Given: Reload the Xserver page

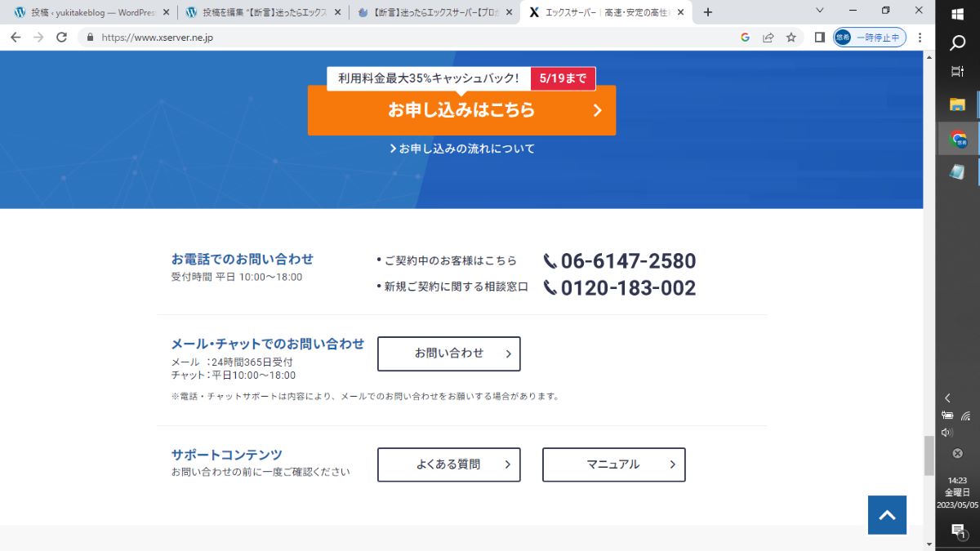Looking at the screenshot, I should pos(61,38).
